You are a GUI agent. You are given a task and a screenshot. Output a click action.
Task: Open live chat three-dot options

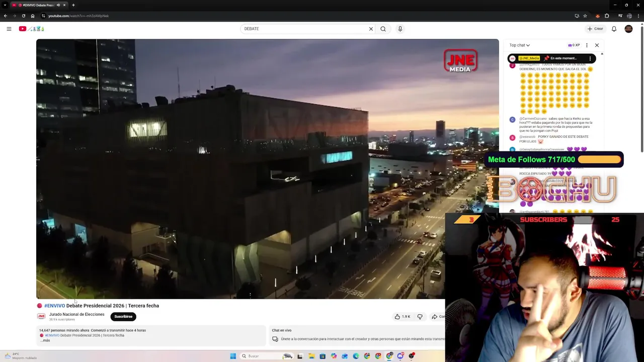point(587,45)
